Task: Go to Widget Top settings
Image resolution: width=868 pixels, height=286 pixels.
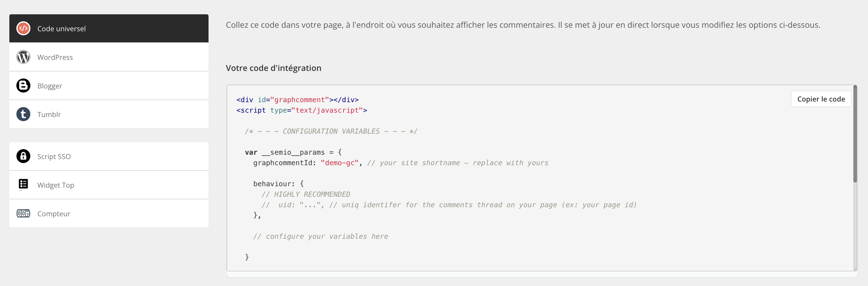Action: 109,185
